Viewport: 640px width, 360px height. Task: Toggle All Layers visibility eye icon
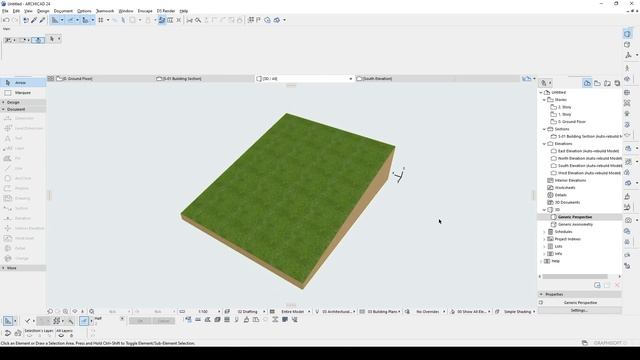tap(61, 336)
